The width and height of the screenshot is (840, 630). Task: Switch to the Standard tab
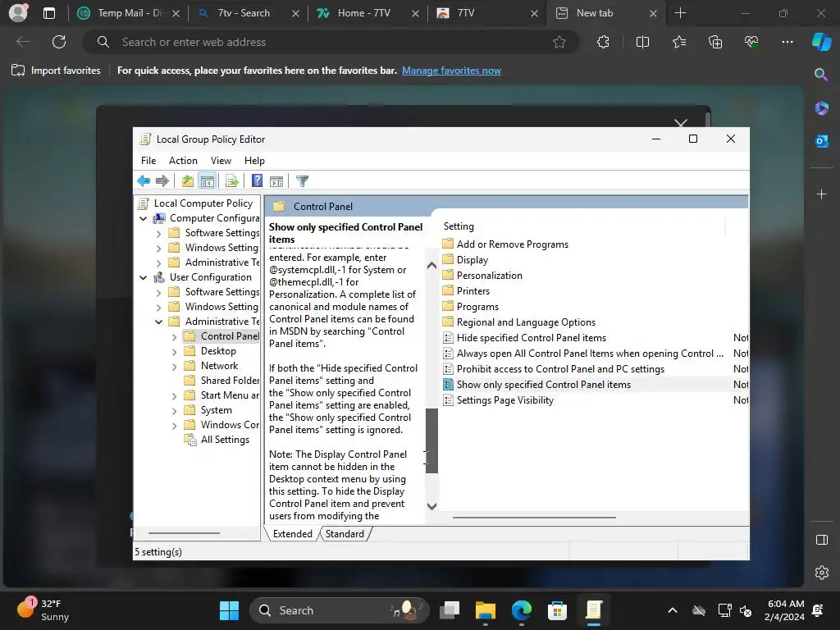[345, 533]
